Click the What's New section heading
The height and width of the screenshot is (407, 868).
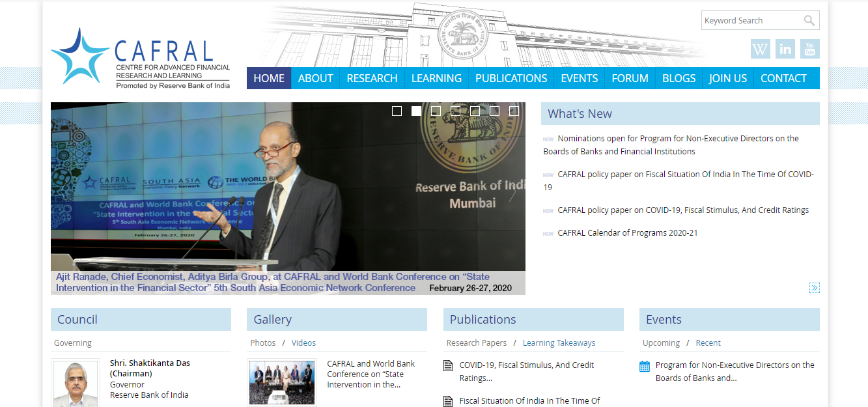click(x=680, y=113)
